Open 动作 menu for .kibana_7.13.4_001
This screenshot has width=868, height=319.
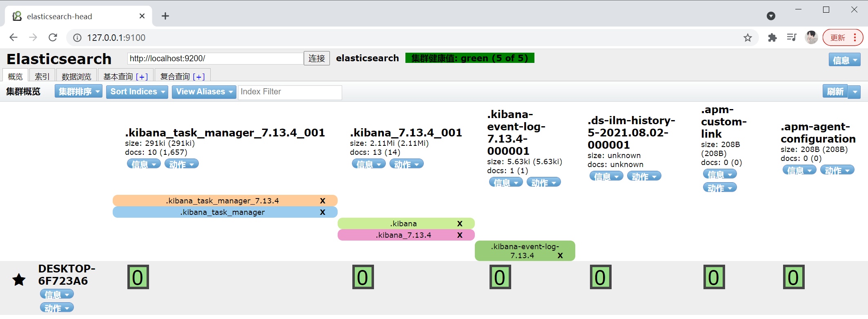pos(407,164)
